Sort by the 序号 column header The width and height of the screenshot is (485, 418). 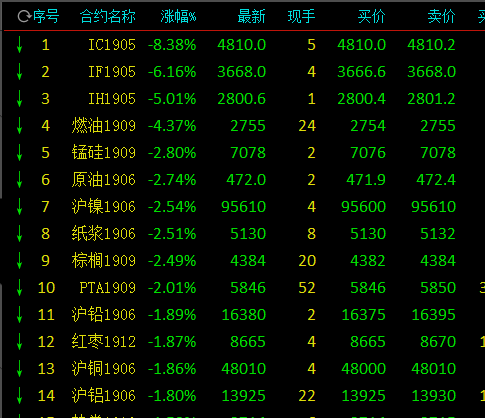[x=46, y=16]
